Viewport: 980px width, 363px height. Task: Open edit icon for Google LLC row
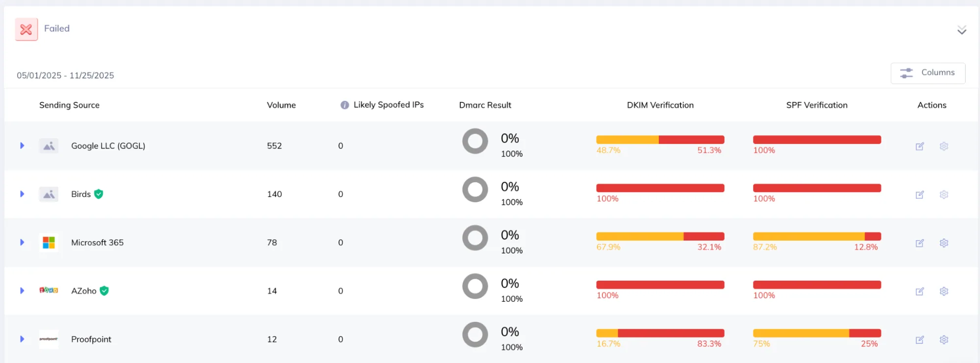pyautogui.click(x=920, y=146)
